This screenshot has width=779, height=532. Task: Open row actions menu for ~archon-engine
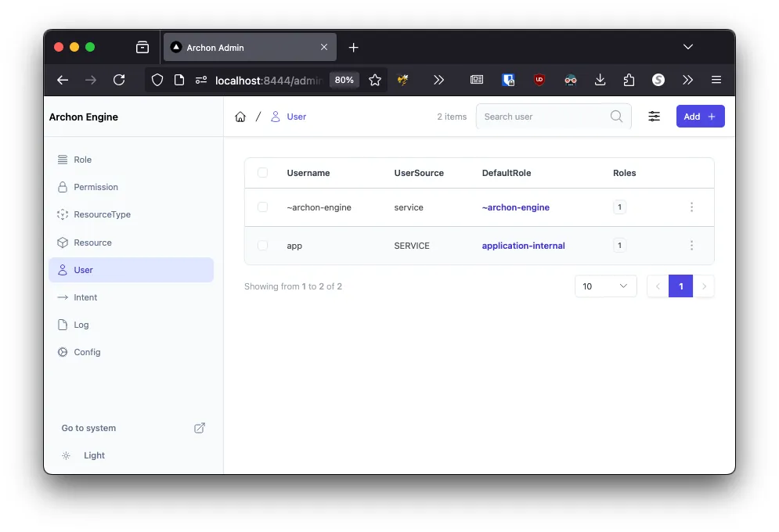tap(691, 207)
